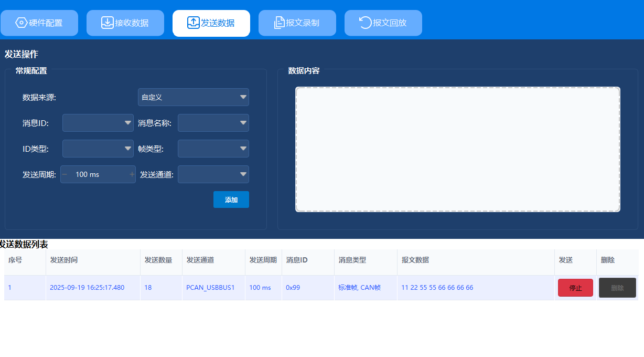Click the hardware configuration hexagon icon
Viewport: 644px width, 357px height.
[22, 23]
